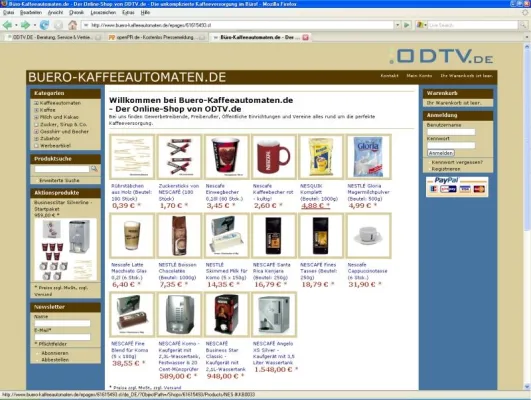This screenshot has height=400, width=531.
Task: Open the NESTLÉ Beissen Chocolatés link
Action: (178, 271)
